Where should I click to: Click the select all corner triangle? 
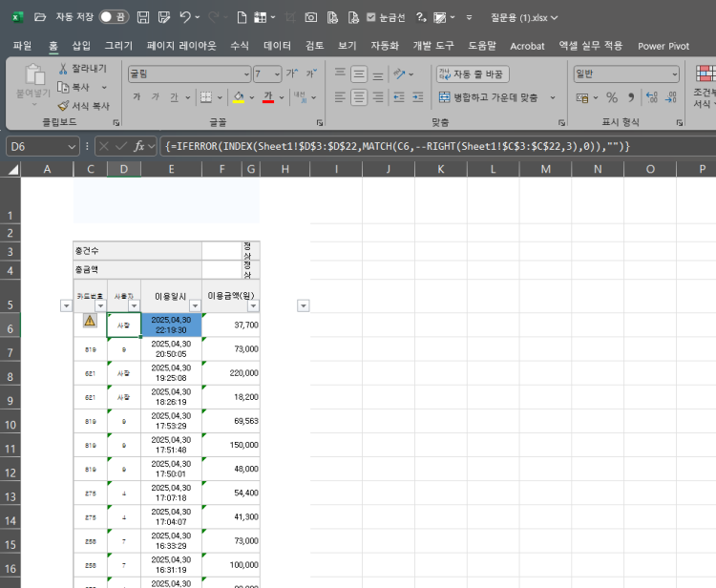[12, 170]
